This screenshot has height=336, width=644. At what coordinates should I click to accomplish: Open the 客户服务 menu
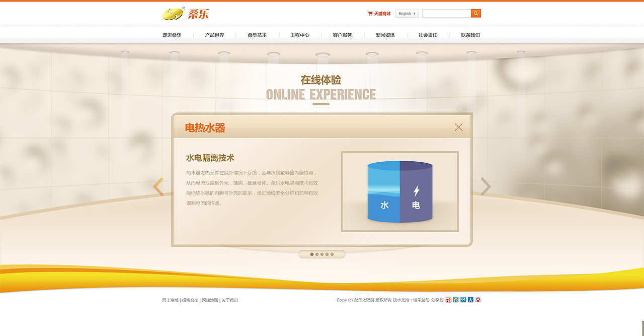point(343,35)
